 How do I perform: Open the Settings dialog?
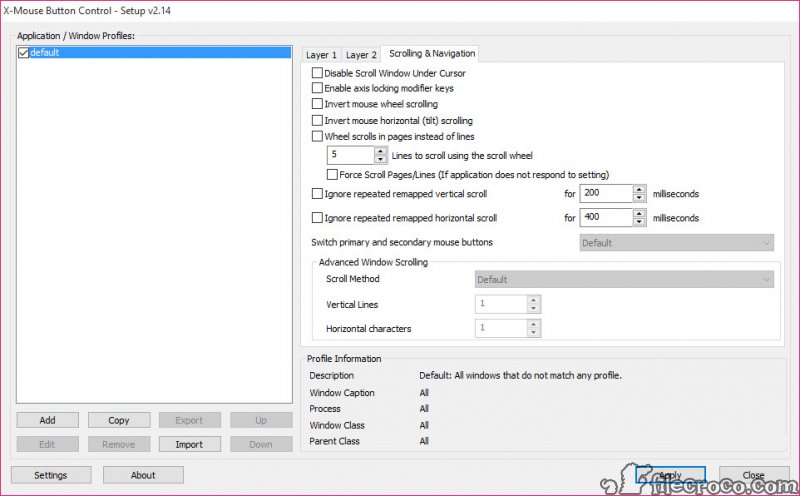(x=51, y=475)
